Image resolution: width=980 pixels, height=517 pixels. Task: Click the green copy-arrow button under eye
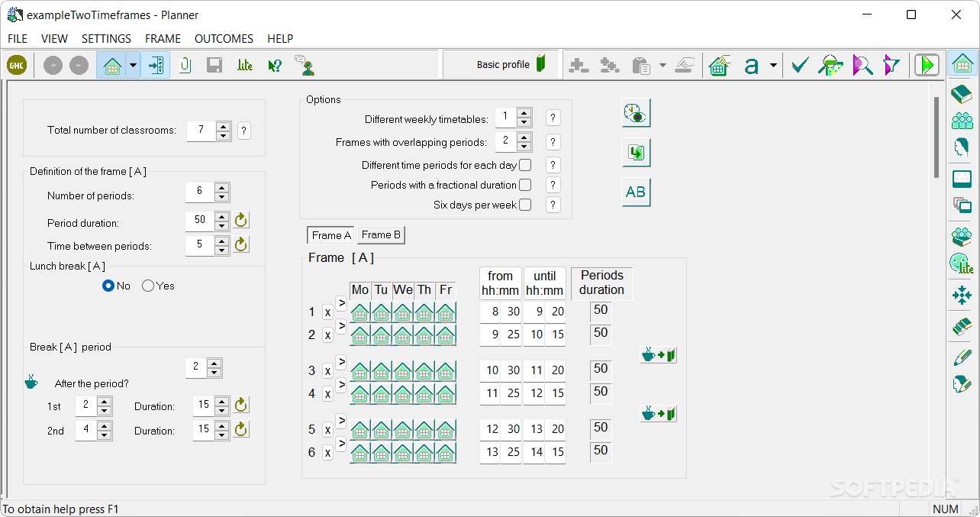(x=636, y=153)
